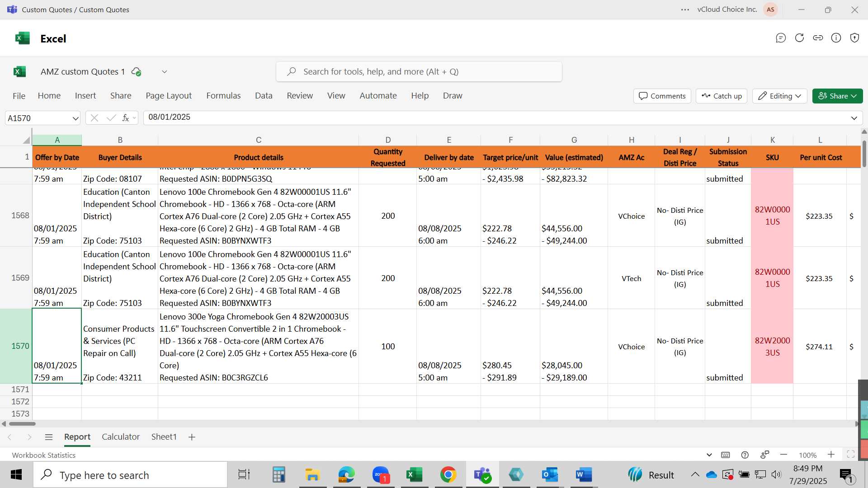The width and height of the screenshot is (868, 488).
Task: Zoom out with minus icon
Action: point(784,455)
